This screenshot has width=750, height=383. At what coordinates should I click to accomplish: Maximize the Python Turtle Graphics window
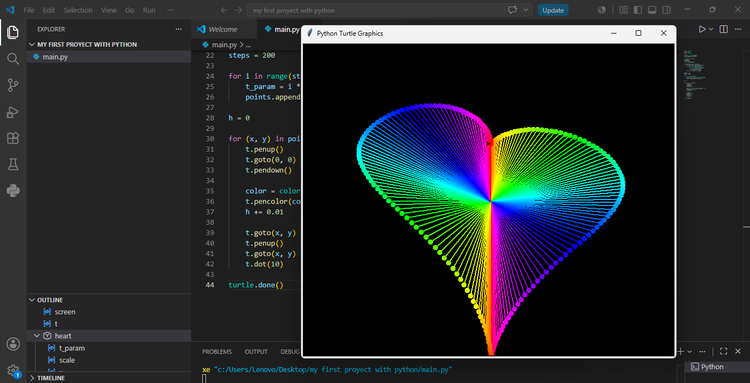(x=638, y=33)
